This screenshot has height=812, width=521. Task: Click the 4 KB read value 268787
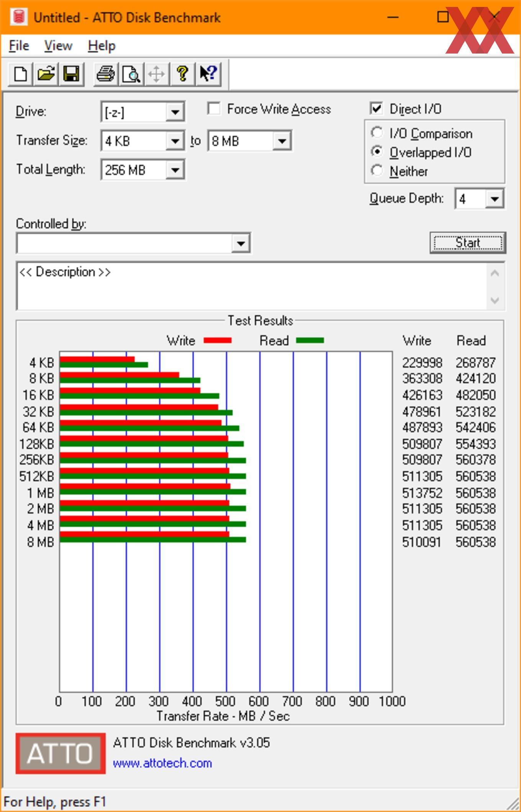pos(476,363)
